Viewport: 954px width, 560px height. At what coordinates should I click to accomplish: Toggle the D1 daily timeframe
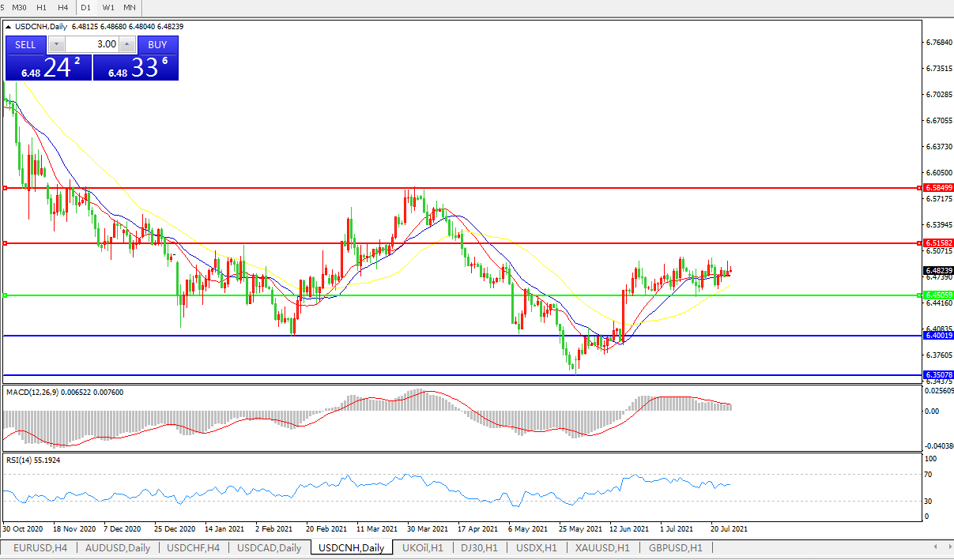(x=86, y=7)
